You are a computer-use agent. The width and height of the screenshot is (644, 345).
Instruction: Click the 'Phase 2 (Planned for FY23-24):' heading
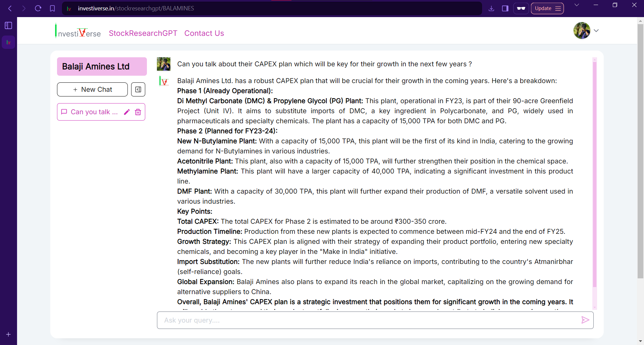(227, 131)
